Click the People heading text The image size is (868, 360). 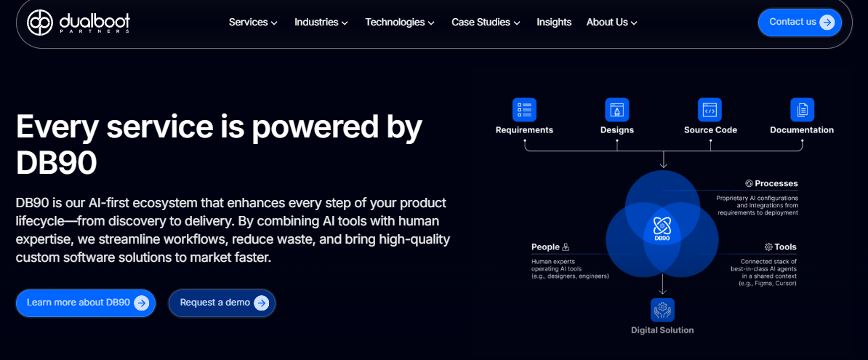tap(545, 247)
